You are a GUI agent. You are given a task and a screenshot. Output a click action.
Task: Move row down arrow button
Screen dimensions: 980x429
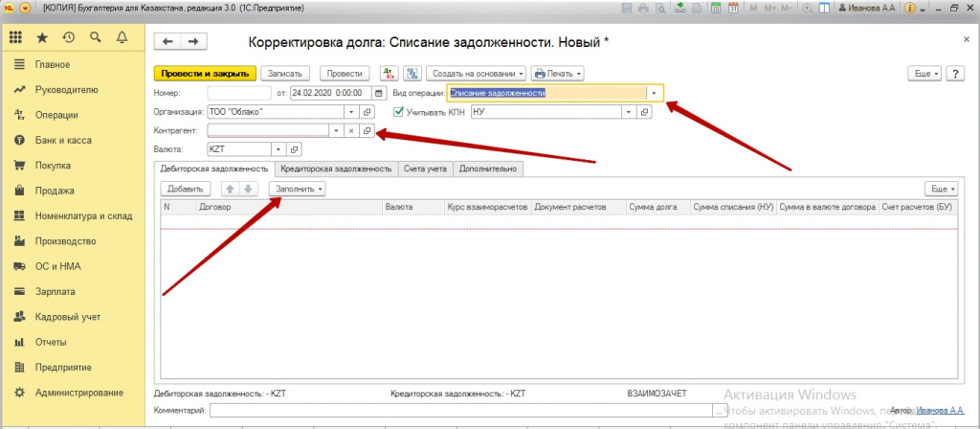point(248,189)
